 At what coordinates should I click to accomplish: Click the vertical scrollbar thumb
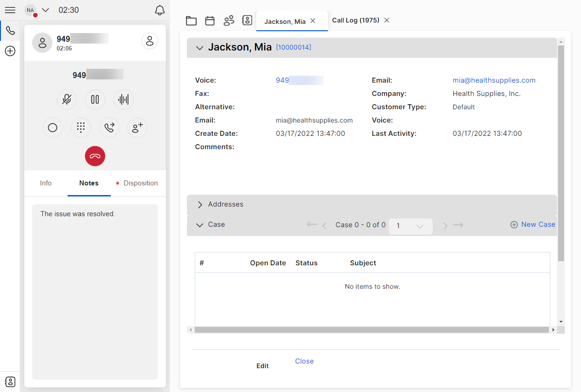(561, 153)
